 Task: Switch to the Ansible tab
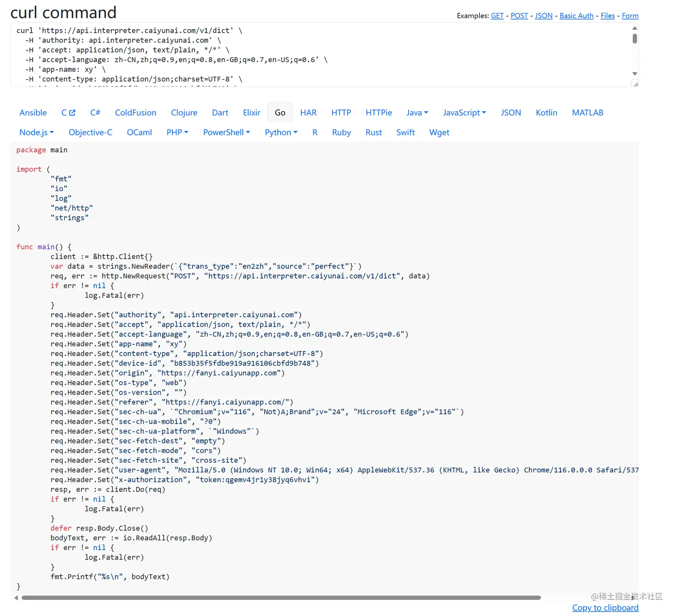point(33,113)
